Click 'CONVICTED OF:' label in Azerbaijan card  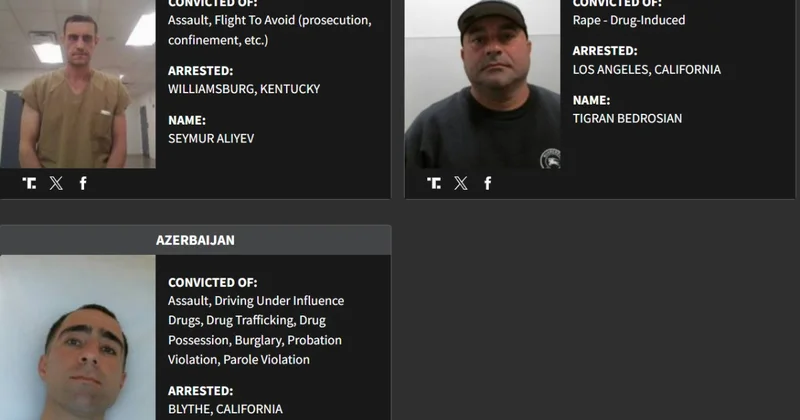coord(212,282)
